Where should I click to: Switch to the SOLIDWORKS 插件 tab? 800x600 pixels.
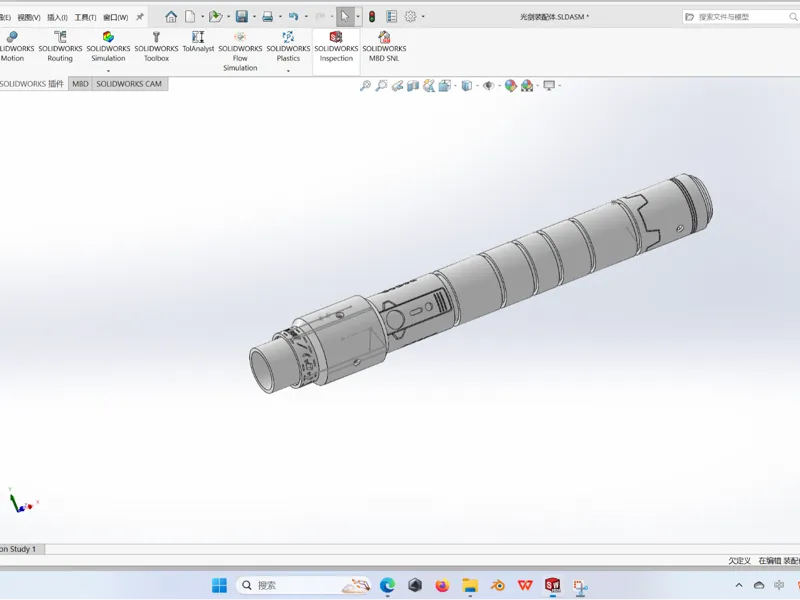click(x=33, y=84)
